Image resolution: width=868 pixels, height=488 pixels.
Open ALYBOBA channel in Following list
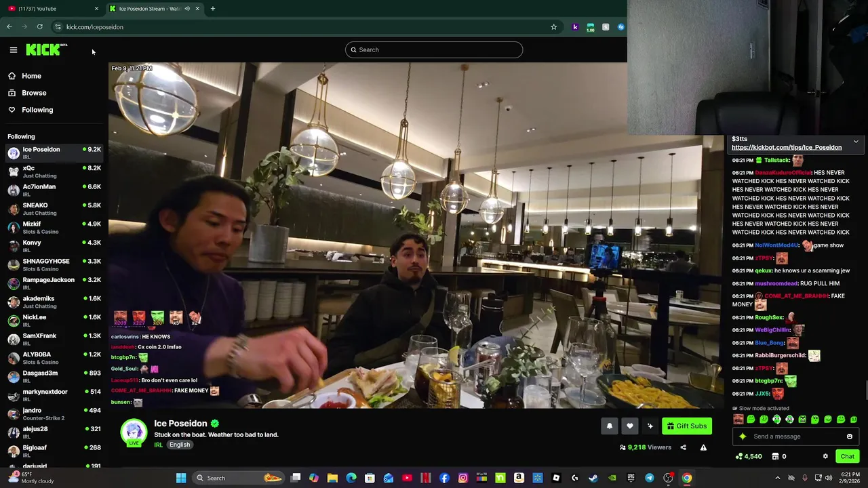[x=54, y=358]
